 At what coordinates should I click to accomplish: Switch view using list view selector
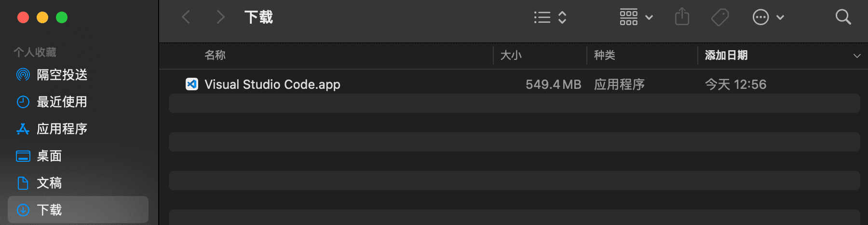(550, 17)
